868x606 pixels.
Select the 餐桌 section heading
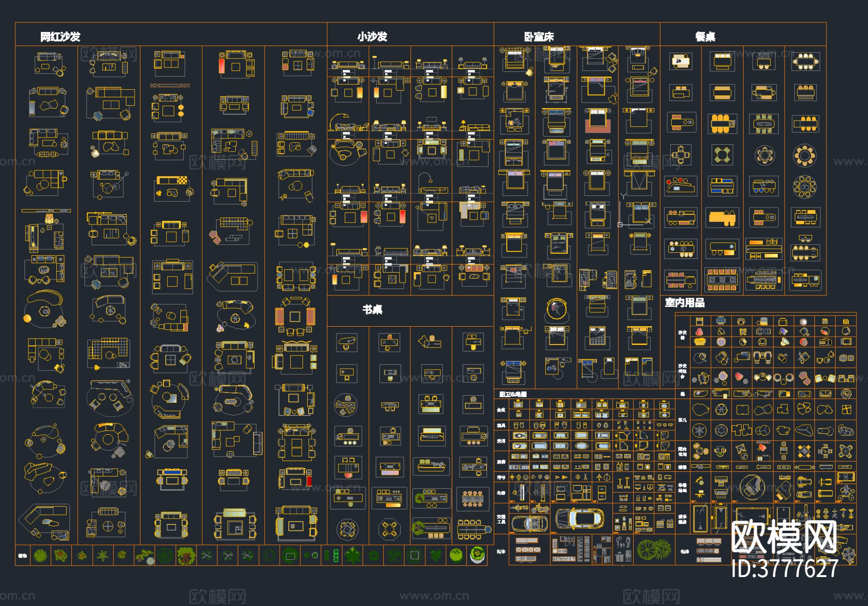point(705,37)
